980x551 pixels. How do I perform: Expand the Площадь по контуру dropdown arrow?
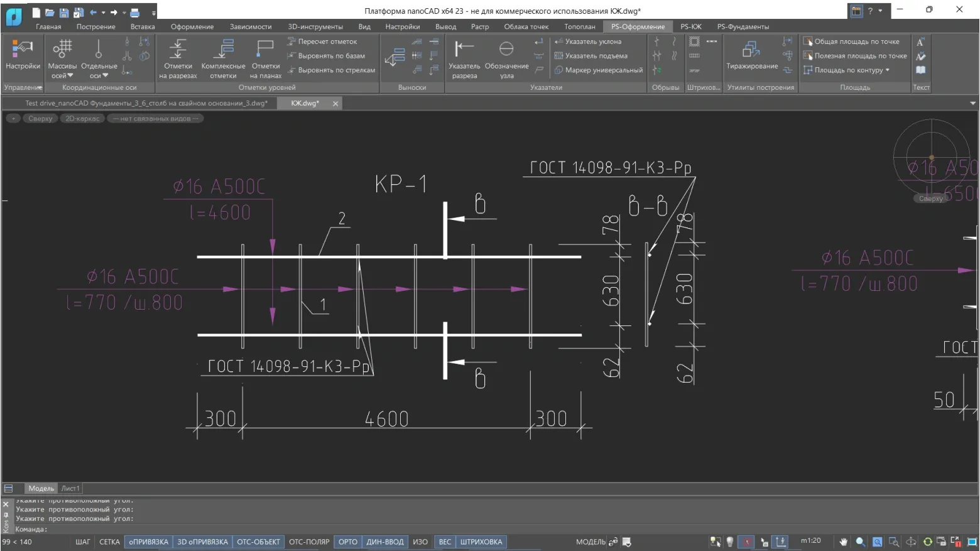(x=887, y=70)
